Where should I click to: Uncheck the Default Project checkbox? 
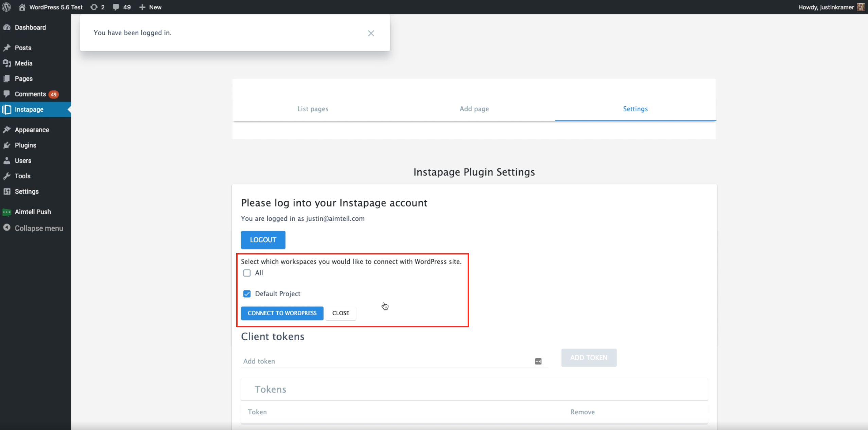[x=247, y=294]
